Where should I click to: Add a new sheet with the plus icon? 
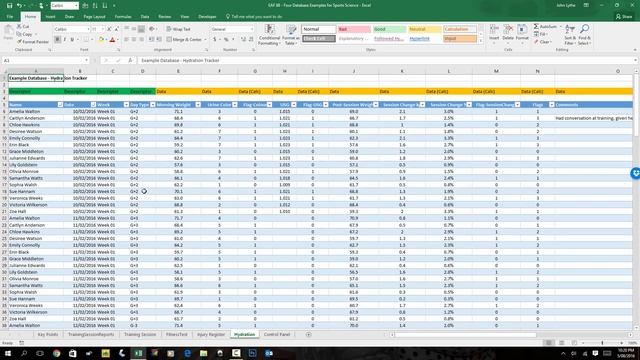[x=309, y=335]
